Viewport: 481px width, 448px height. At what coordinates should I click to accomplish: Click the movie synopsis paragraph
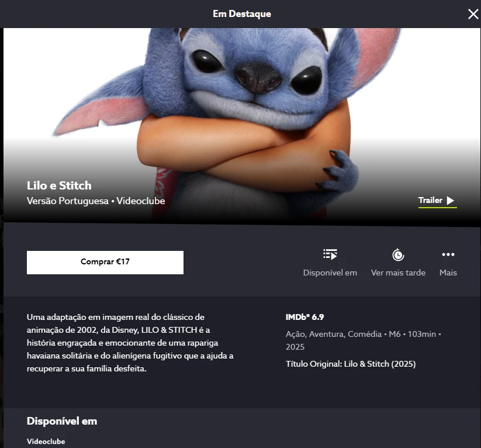point(130,343)
